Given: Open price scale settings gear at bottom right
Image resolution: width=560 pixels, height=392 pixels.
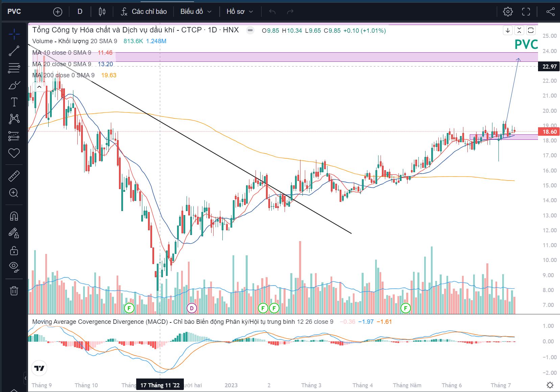Looking at the screenshot, I should (550, 385).
